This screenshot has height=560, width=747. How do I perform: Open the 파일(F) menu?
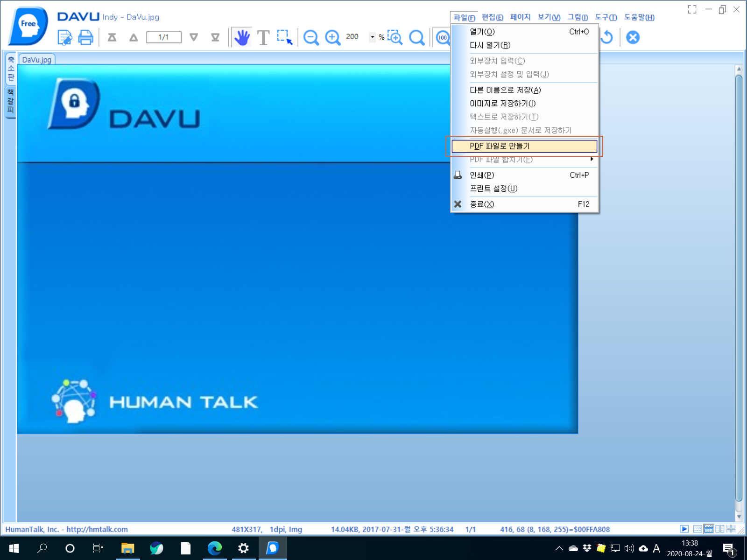coord(464,17)
